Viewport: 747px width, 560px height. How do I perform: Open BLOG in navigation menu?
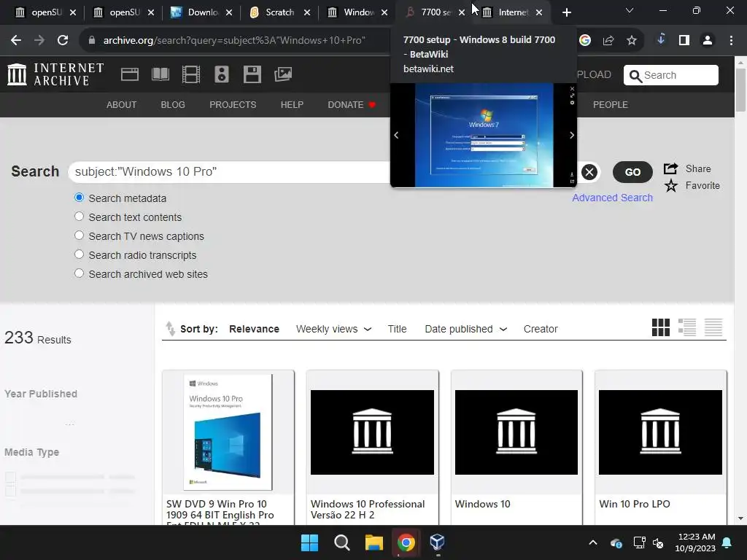point(173,105)
